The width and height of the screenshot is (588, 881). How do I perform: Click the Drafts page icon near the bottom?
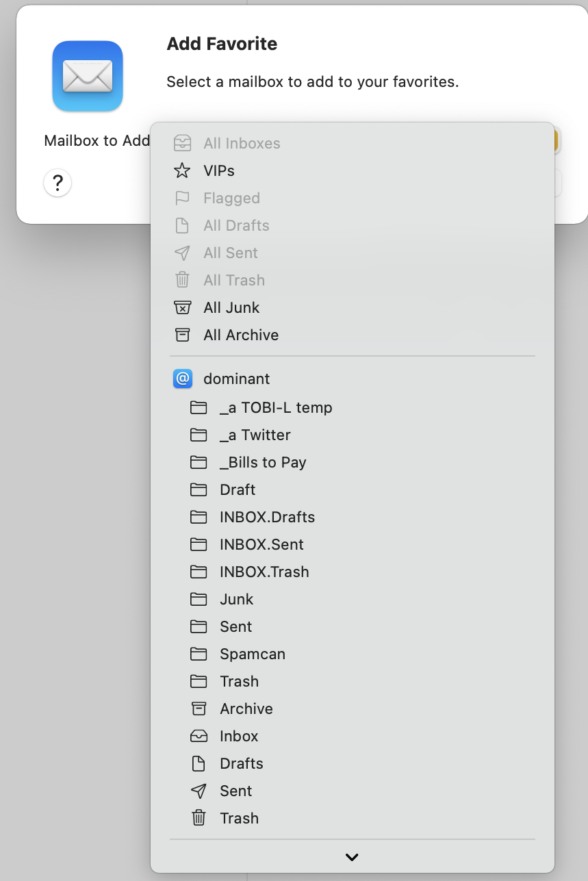pyautogui.click(x=197, y=763)
